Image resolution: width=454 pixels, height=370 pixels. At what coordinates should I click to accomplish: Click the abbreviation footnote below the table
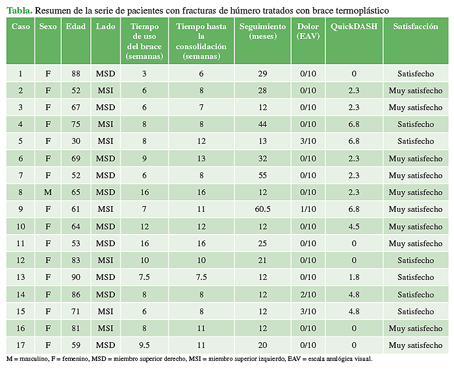pyautogui.click(x=189, y=359)
